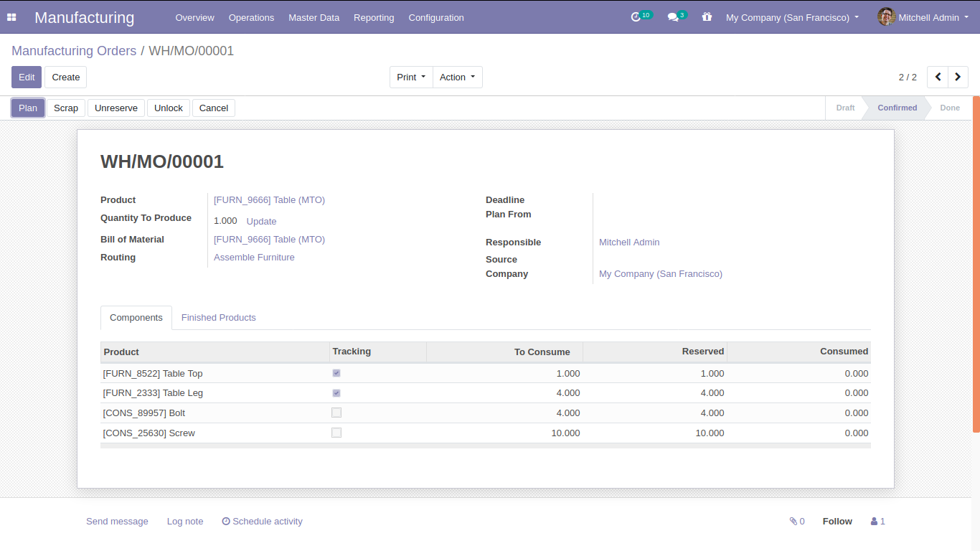
Task: Click the gift icon in top bar
Action: click(x=707, y=17)
